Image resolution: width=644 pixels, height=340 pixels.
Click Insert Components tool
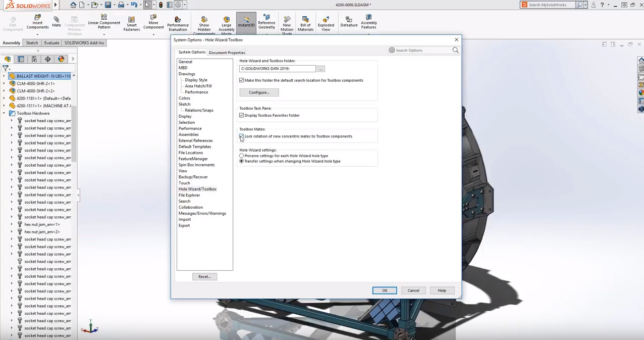pyautogui.click(x=37, y=22)
